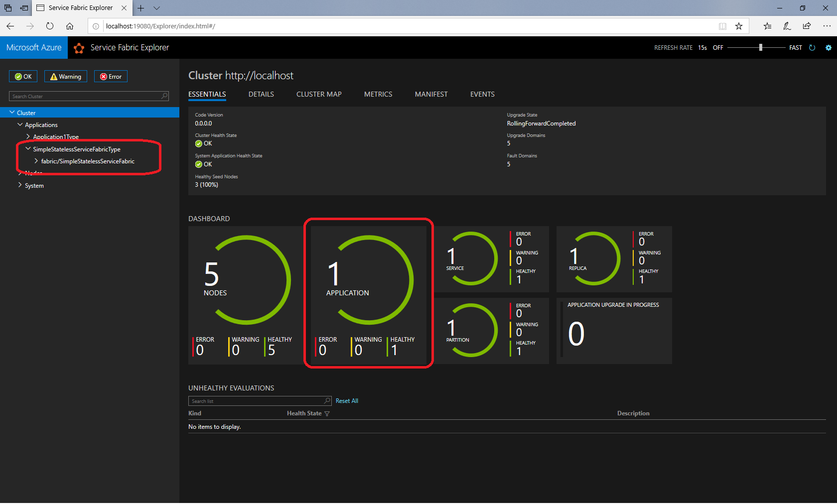This screenshot has height=504, width=837.
Task: Expand fabric:/SimpleStatelessServiceFabric node chevron
Action: [36, 161]
